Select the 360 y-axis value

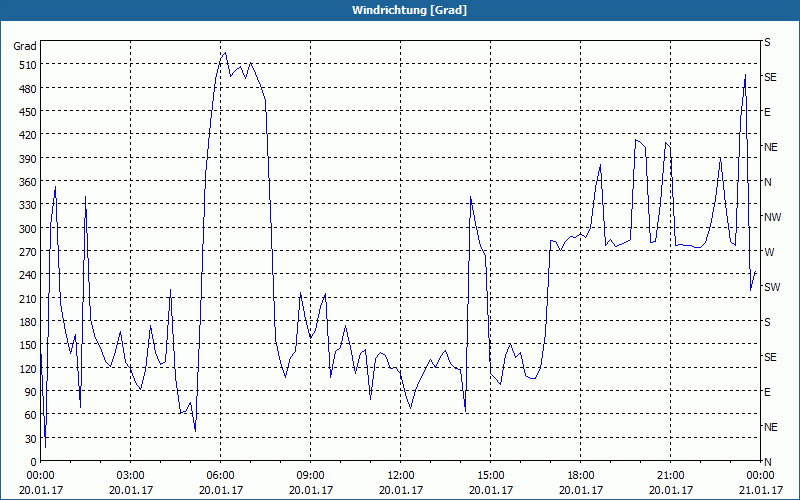(28, 182)
